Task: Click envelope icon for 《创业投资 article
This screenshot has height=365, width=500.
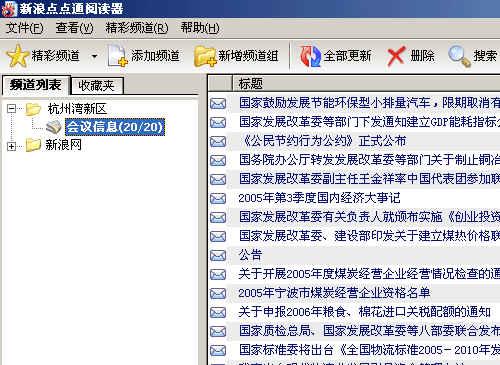Action: (218, 218)
